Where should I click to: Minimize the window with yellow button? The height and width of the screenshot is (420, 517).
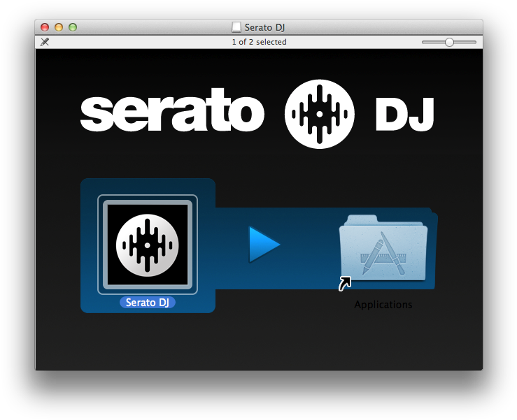pos(59,27)
